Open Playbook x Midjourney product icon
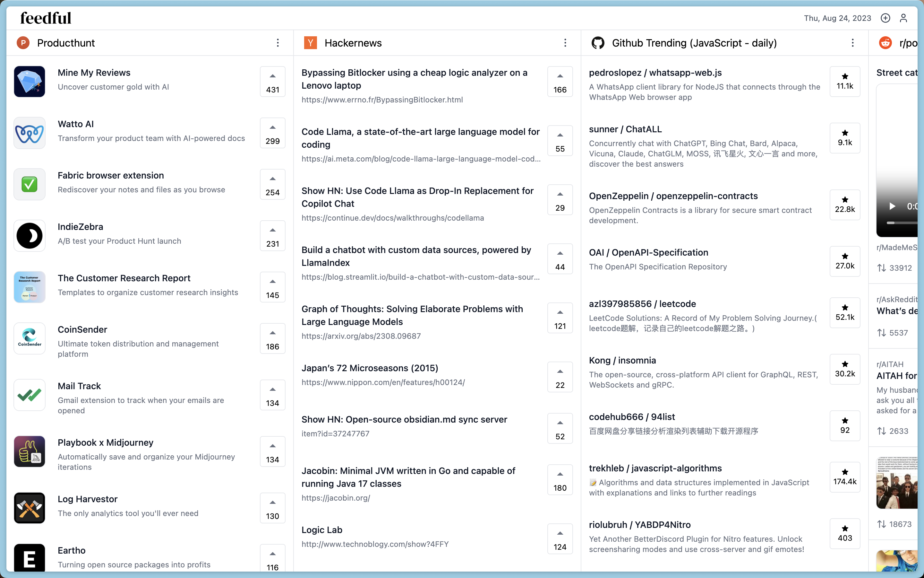The width and height of the screenshot is (924, 578). [30, 451]
